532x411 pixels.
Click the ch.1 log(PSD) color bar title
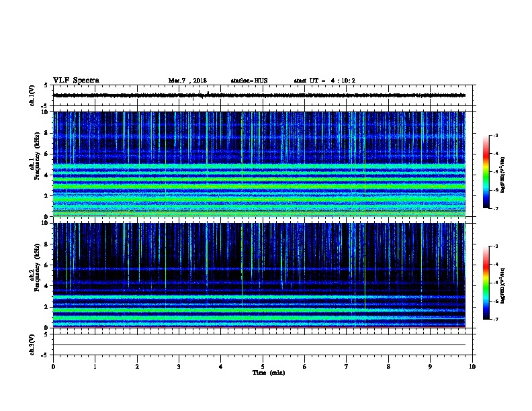pyautogui.click(x=503, y=175)
